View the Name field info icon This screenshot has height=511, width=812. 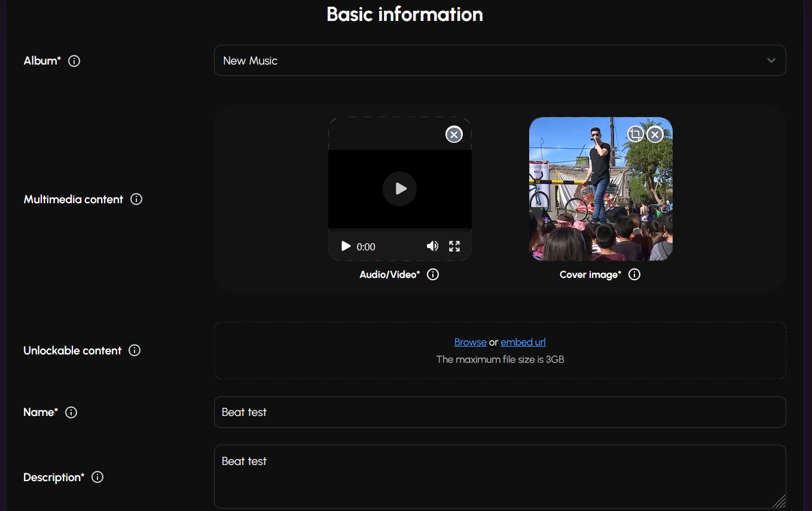pyautogui.click(x=71, y=412)
